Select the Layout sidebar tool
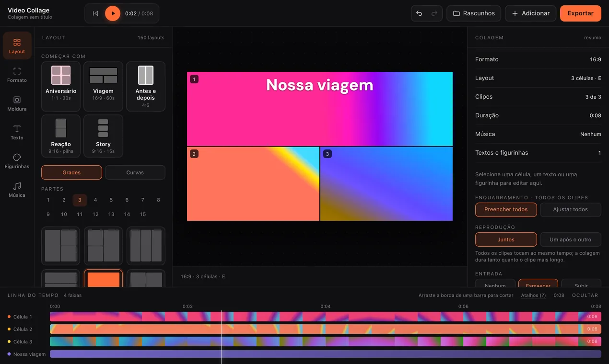Viewport: 609px width, 364px height. click(x=17, y=45)
